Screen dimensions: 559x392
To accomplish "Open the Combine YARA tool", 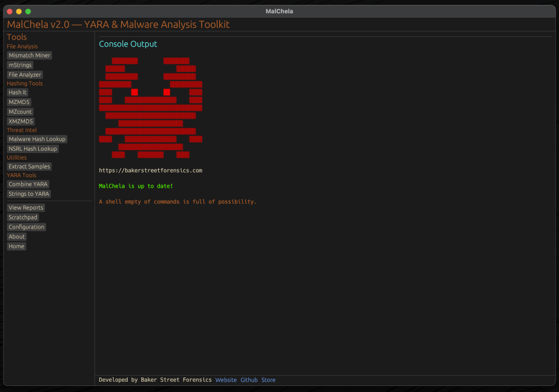I will coord(28,185).
